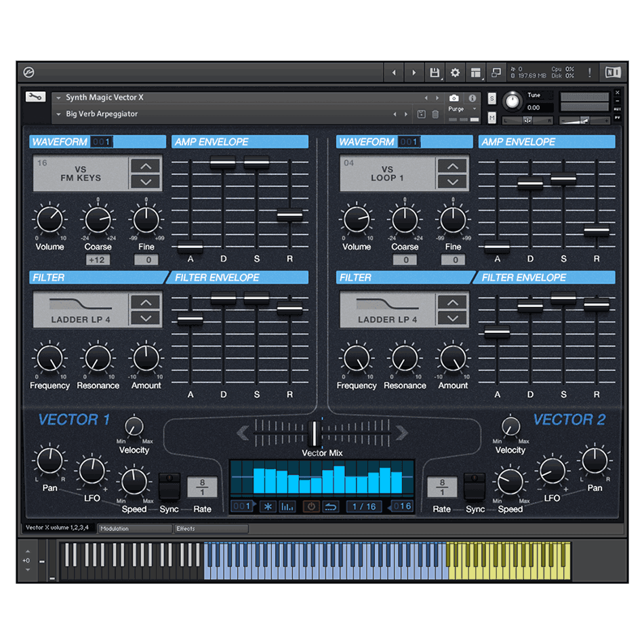The height and width of the screenshot is (644, 644).
Task: Toggle Vector 1 LFO Sync switch
Action: 169,486
